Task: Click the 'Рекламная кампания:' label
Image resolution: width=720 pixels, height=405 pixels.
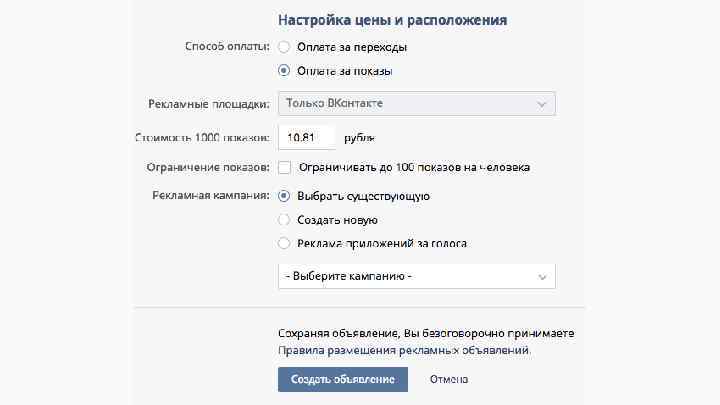Action: tap(210, 196)
